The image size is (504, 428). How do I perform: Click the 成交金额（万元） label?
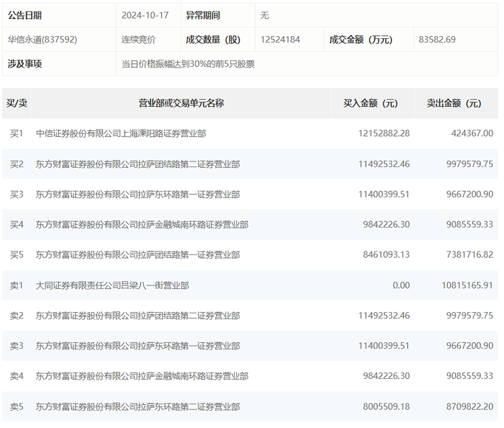(361, 40)
